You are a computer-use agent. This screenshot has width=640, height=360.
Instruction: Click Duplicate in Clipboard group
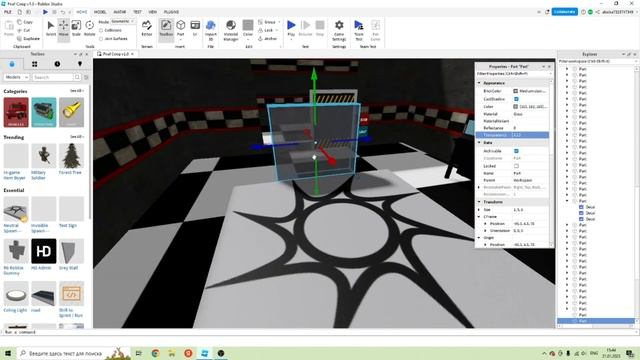pos(29,39)
